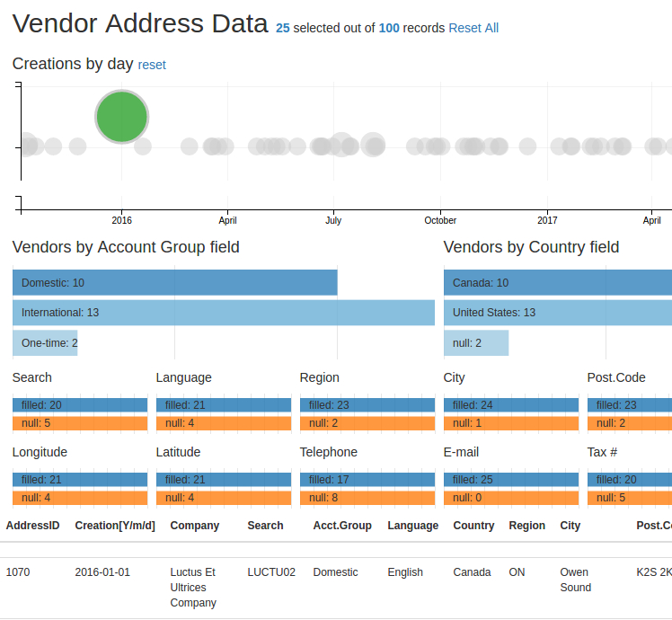Click the large green bubble in chart

121,117
